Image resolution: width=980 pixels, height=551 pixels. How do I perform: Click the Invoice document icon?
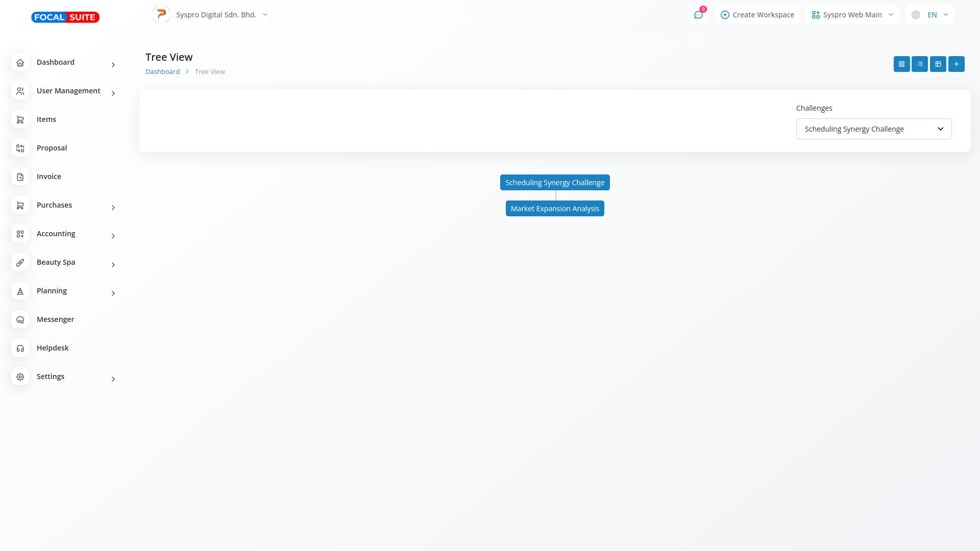pyautogui.click(x=20, y=177)
